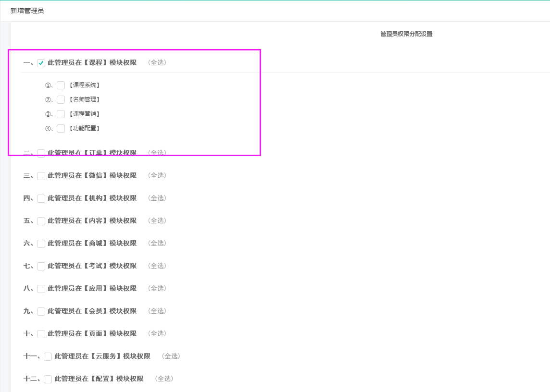Click 全选 next to 【课程】 module
The height and width of the screenshot is (392, 550).
pyautogui.click(x=157, y=62)
